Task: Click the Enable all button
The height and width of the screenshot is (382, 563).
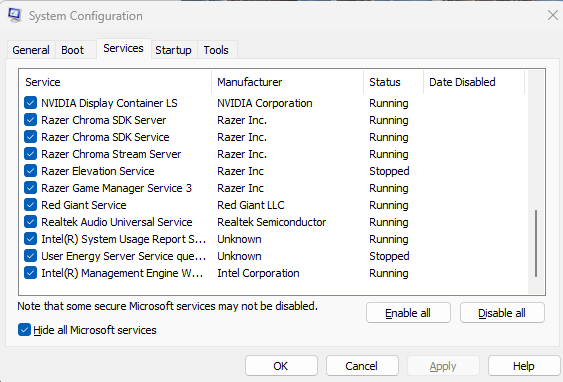Action: [408, 313]
